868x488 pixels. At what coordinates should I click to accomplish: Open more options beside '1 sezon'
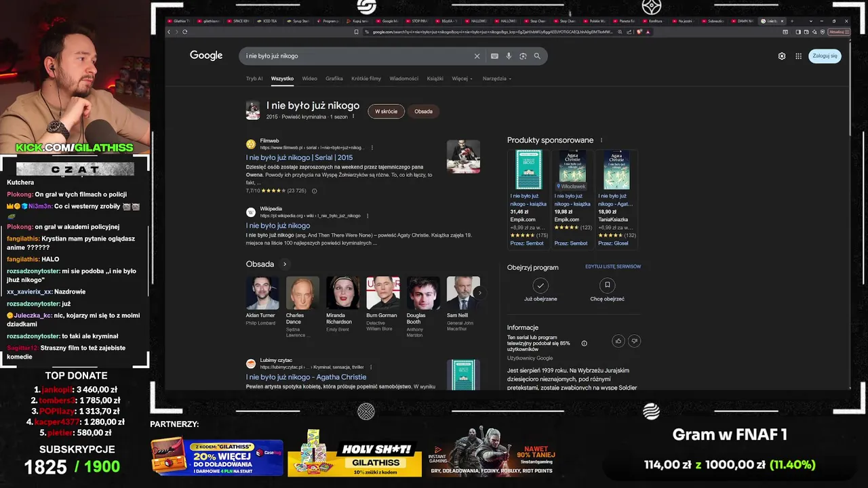point(353,117)
